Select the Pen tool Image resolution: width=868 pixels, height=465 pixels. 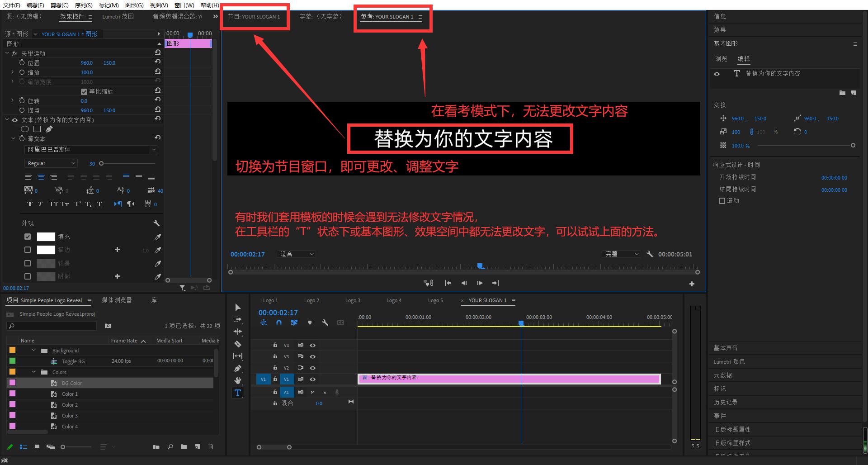238,368
